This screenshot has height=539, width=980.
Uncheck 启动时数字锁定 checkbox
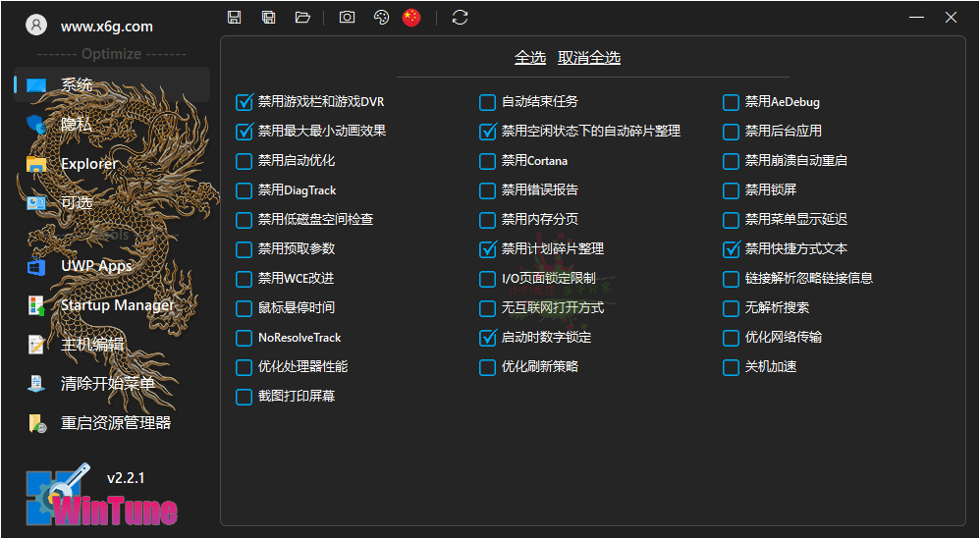click(x=488, y=338)
